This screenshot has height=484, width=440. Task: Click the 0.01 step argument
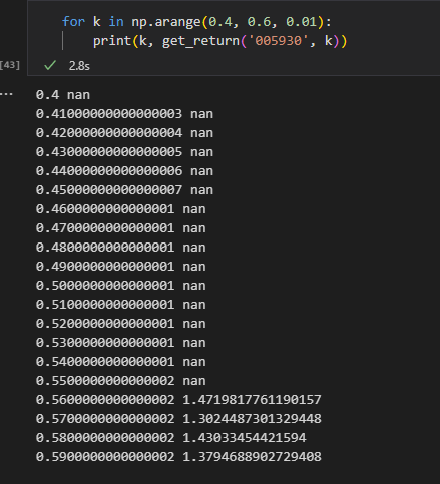(x=301, y=22)
